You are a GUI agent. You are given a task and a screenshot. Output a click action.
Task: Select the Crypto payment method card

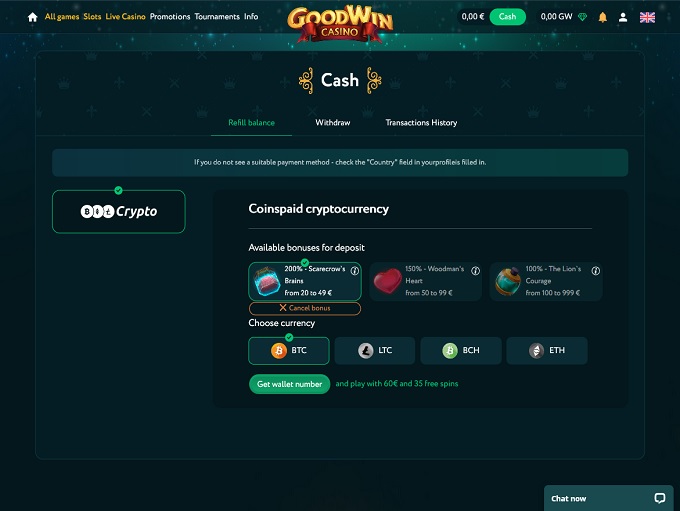(x=118, y=212)
